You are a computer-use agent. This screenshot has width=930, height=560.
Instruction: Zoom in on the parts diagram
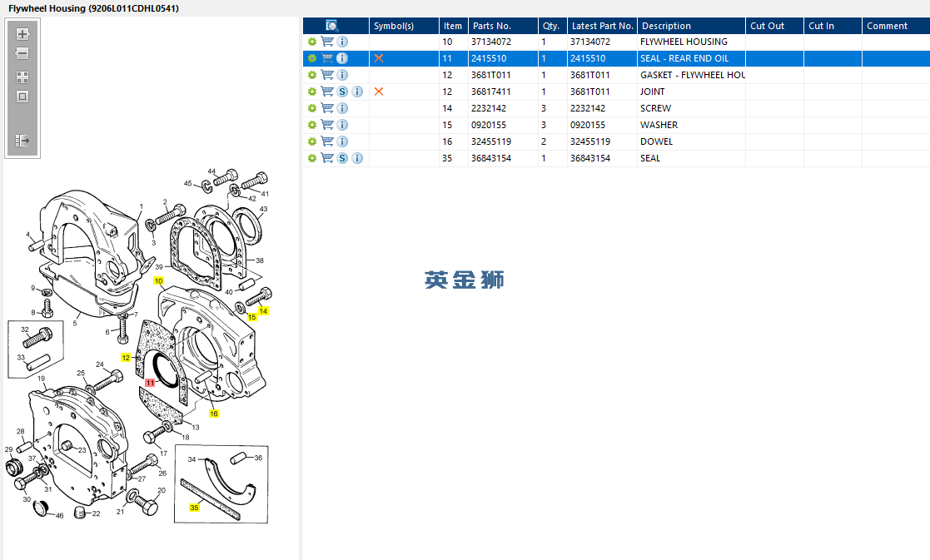pyautogui.click(x=22, y=34)
